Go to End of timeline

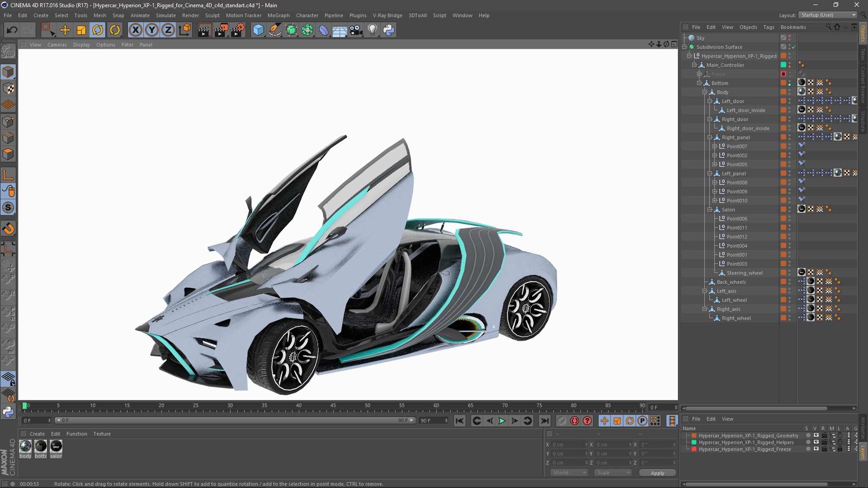pyautogui.click(x=545, y=421)
